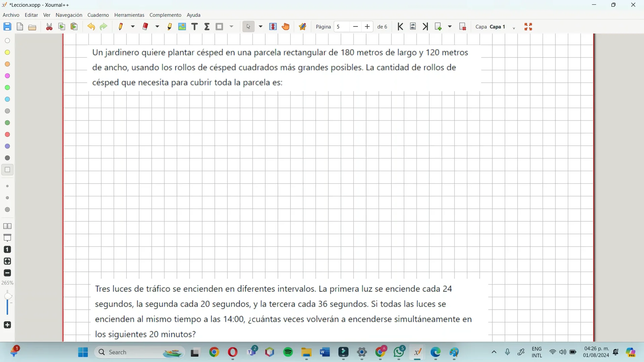Open the new page type dropdown
644x362 pixels.
(x=450, y=26)
